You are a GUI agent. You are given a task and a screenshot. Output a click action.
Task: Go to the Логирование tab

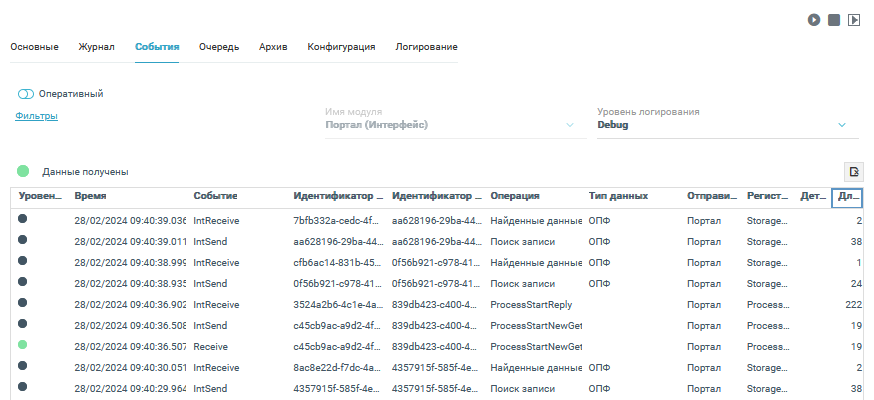[426, 47]
